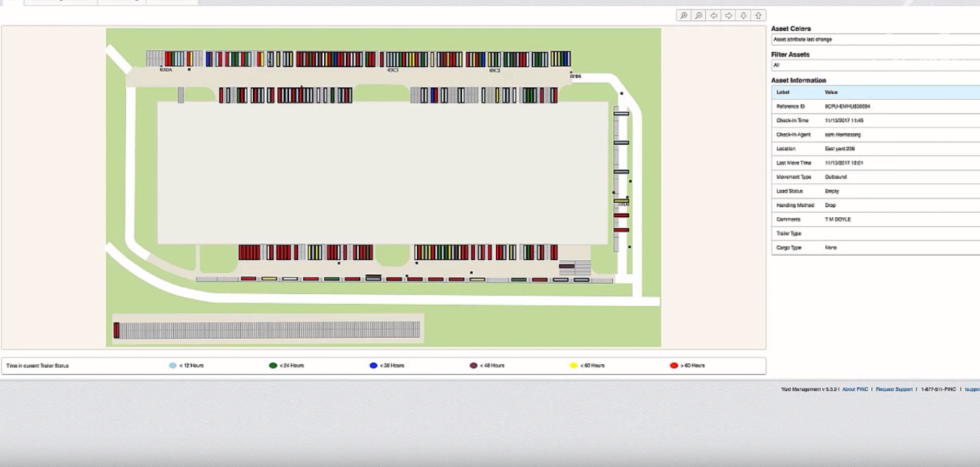Click the About PINC link

coord(855,389)
